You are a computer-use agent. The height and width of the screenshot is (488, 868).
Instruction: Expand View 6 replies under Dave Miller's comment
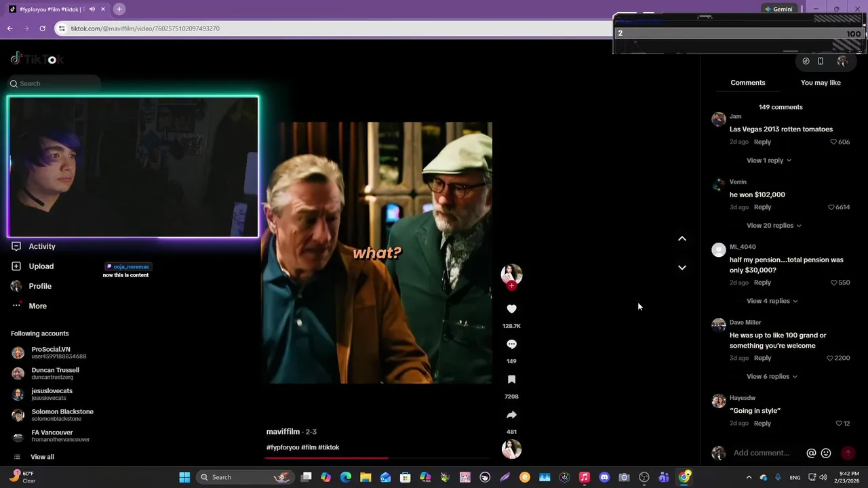pyautogui.click(x=772, y=376)
